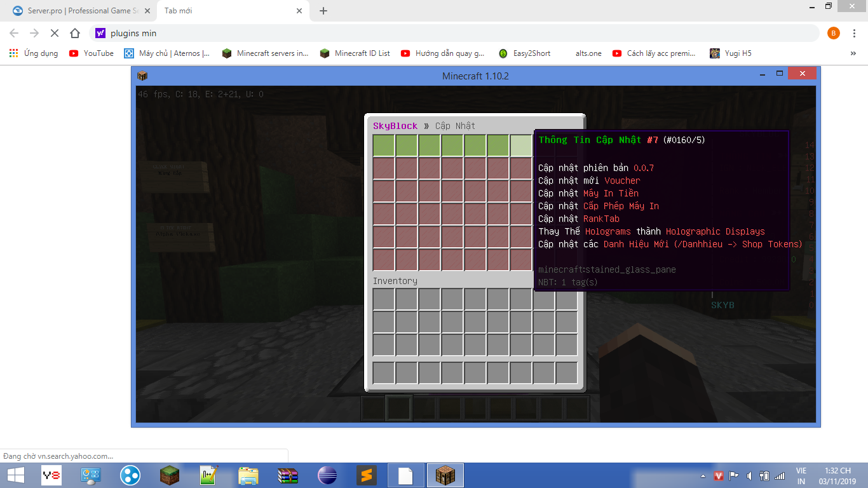
Task: Open the Easy2Short bookmark
Action: 525,53
